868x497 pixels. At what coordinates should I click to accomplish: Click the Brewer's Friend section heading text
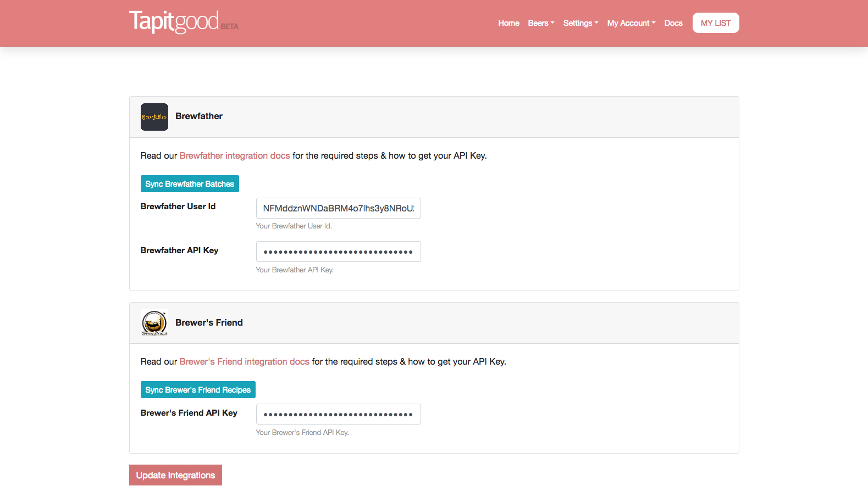coord(209,322)
